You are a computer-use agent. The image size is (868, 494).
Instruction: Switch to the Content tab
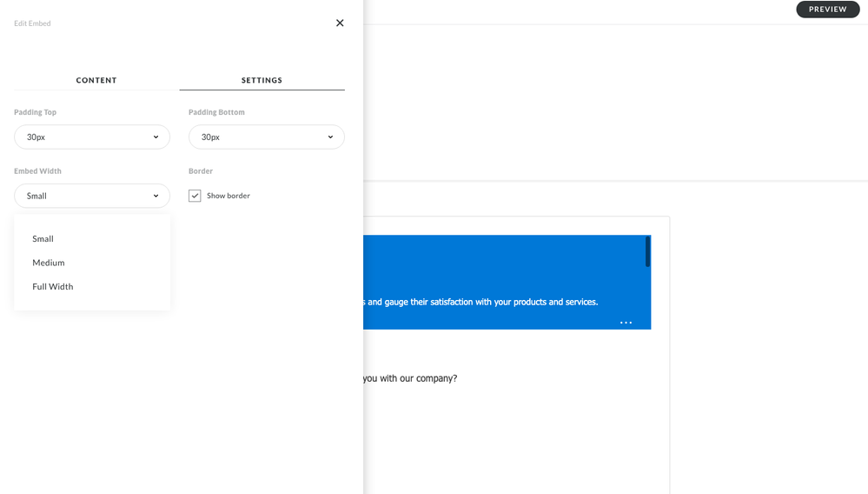tap(96, 80)
